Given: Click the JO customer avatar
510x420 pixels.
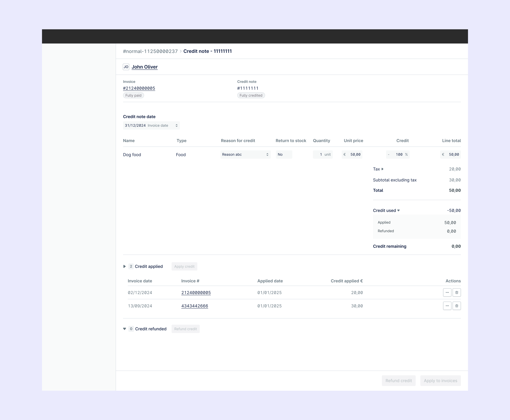Looking at the screenshot, I should tap(126, 67).
